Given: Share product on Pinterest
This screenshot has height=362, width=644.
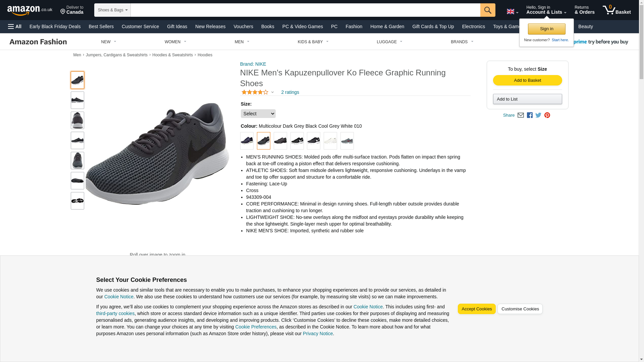Looking at the screenshot, I should click(x=547, y=115).
